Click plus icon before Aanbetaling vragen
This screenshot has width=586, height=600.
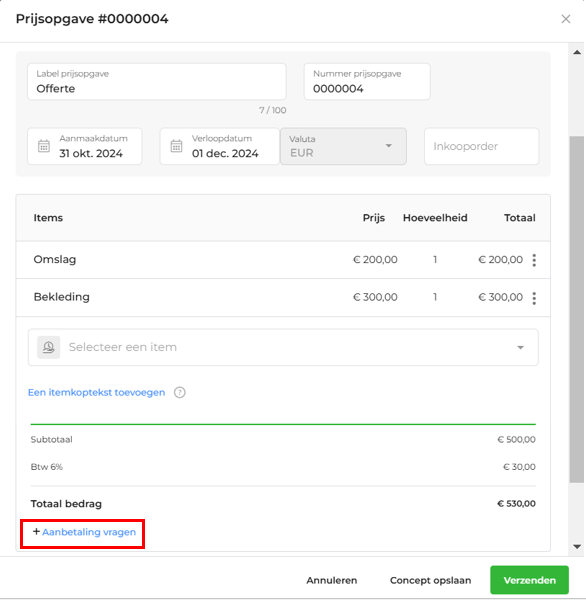click(36, 532)
